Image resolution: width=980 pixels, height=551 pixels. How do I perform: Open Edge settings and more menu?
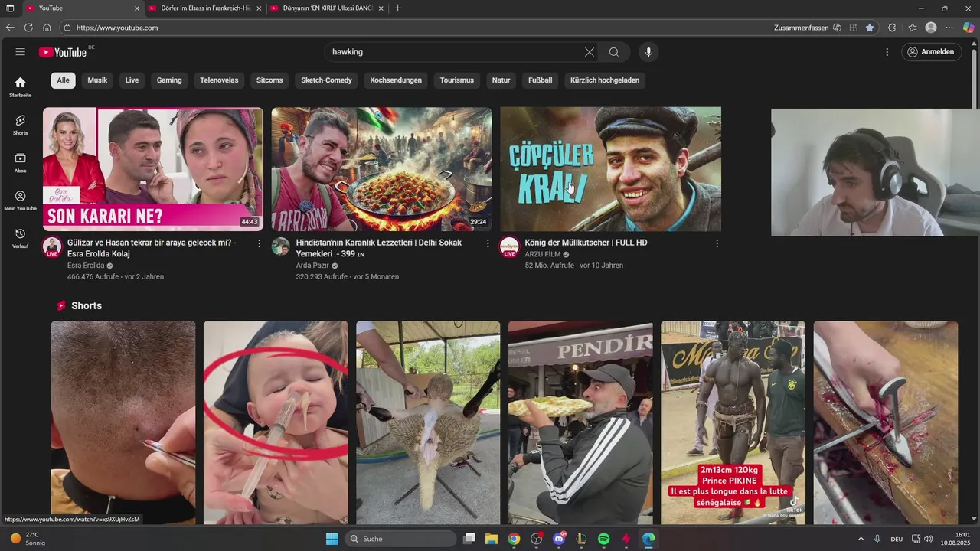950,28
